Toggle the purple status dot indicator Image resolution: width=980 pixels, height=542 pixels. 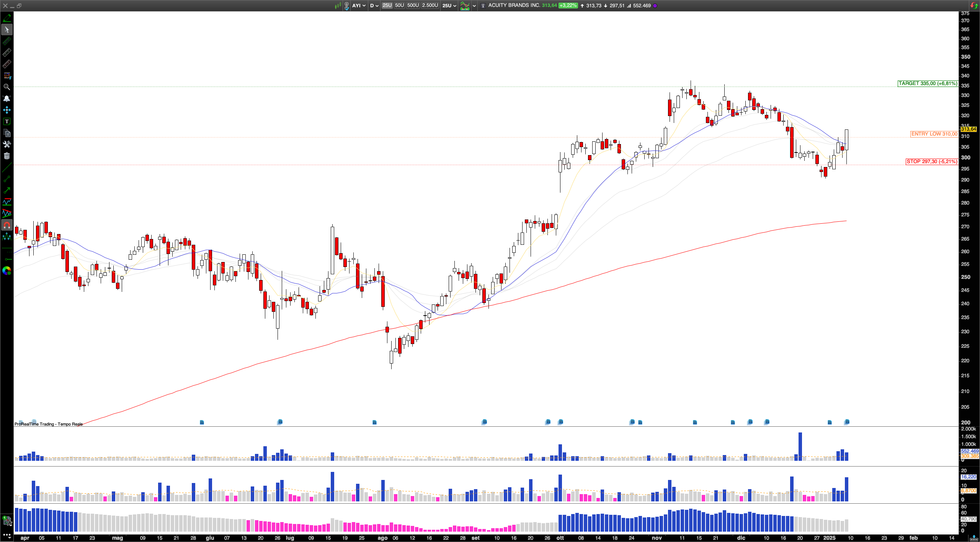655,6
